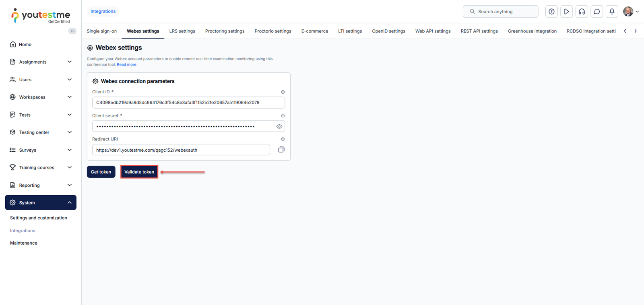Click the help question mark icon
The image size is (644, 305).
click(551, 12)
